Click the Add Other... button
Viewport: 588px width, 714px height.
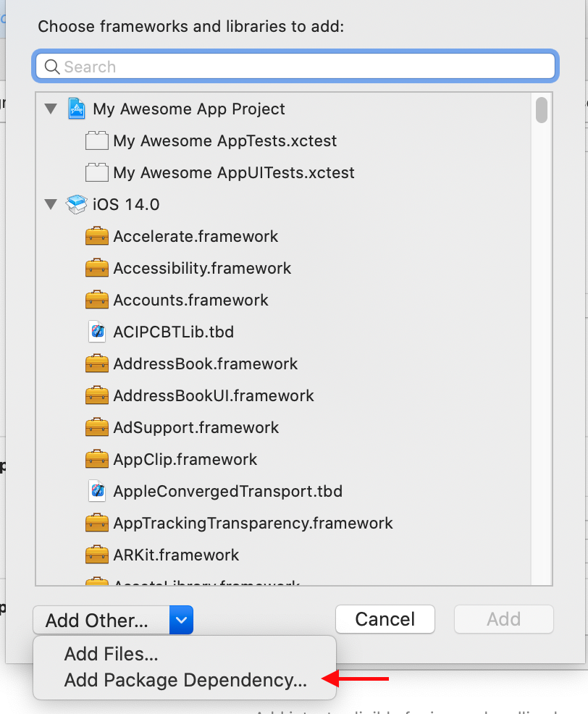coord(101,620)
